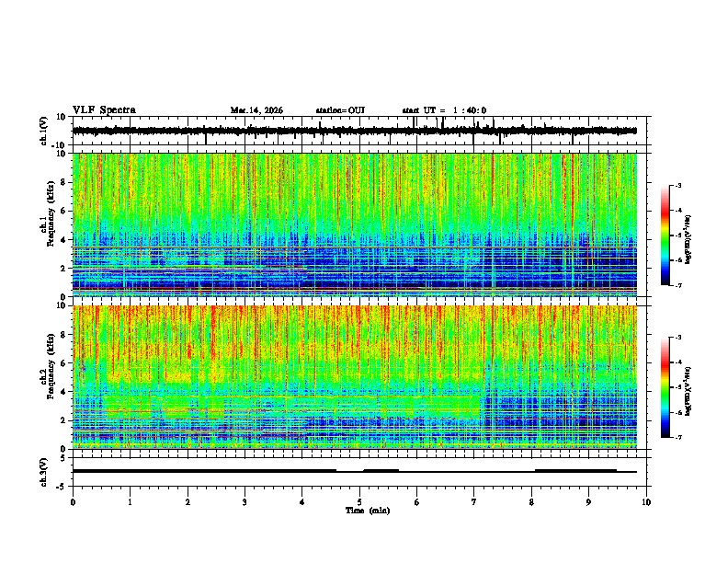This screenshot has height=563, width=728.
Task: Click the '3' tick on the time axis
Action: [x=245, y=502]
